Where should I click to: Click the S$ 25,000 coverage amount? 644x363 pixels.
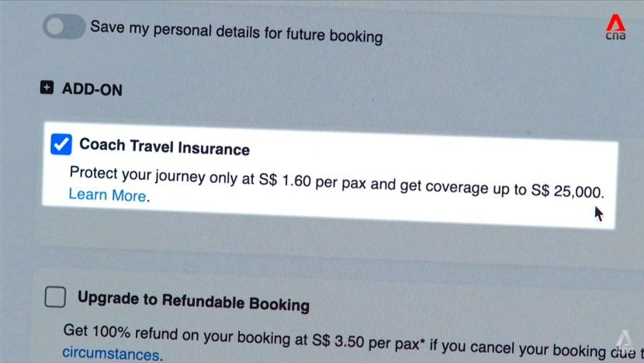tap(568, 191)
